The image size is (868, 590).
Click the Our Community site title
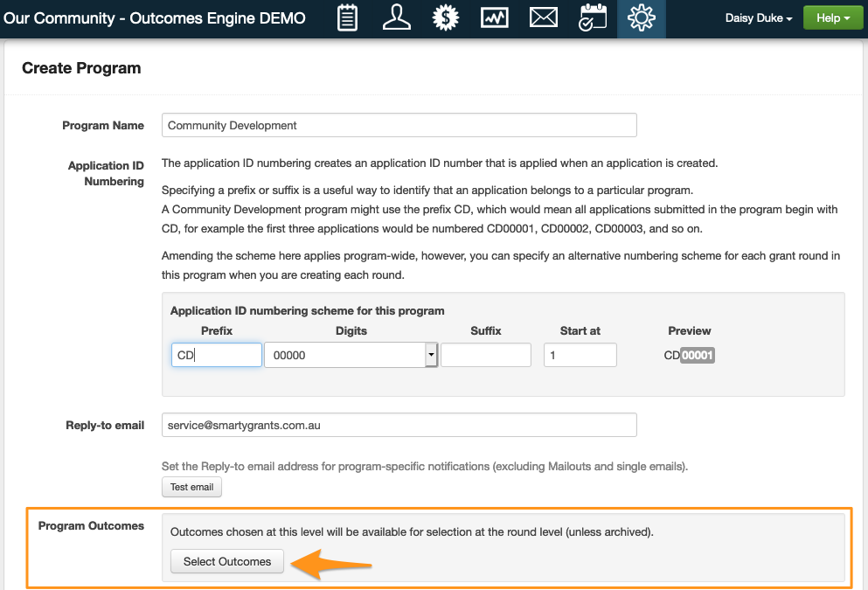pos(155,18)
